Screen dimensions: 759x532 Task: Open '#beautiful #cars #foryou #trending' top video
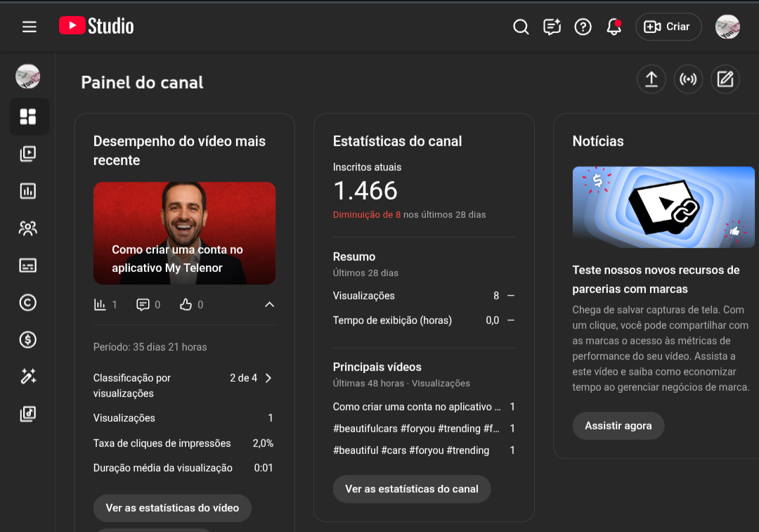pyautogui.click(x=411, y=450)
